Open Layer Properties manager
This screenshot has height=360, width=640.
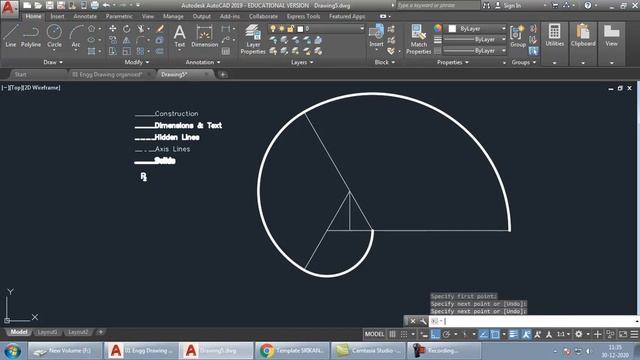[x=253, y=39]
